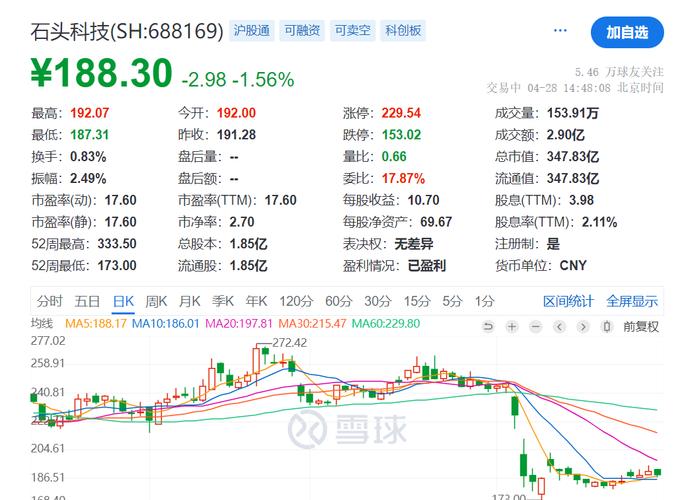
Task: Click the 每股收益 value 10.70
Action: pyautogui.click(x=423, y=200)
